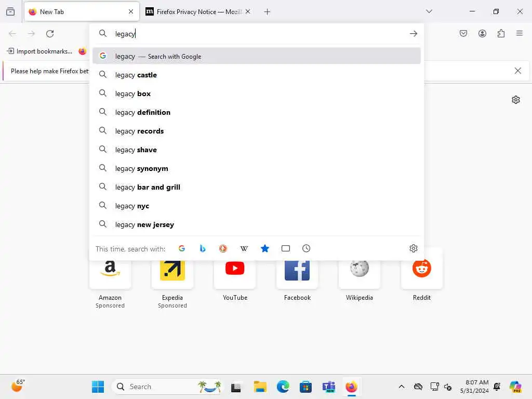Image resolution: width=532 pixels, height=399 pixels.
Task: Open the YouTube shortcut tile
Action: click(x=235, y=275)
